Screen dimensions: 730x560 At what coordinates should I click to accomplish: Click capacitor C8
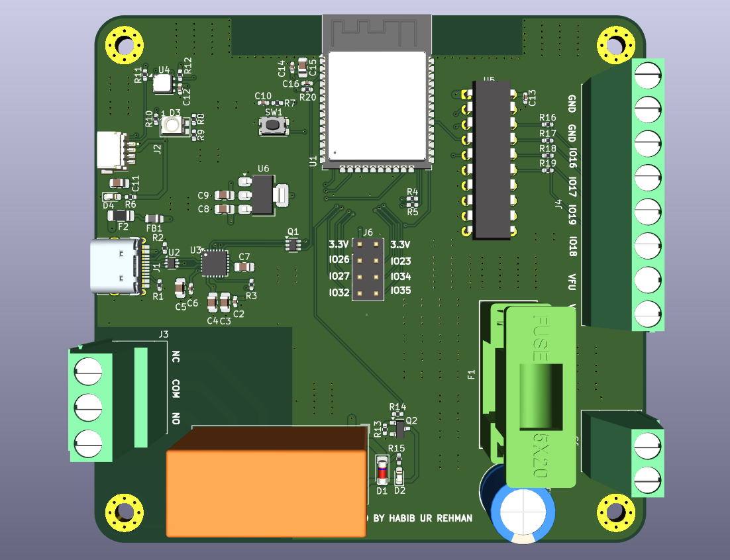pos(225,209)
